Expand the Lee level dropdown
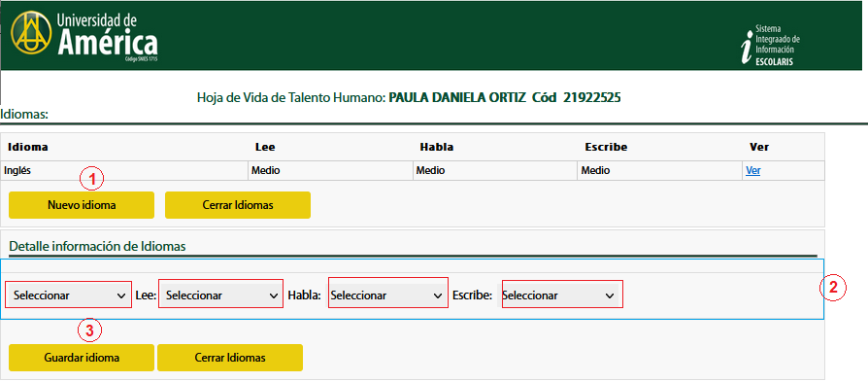Screen dimensions: 868x382 click(x=220, y=295)
